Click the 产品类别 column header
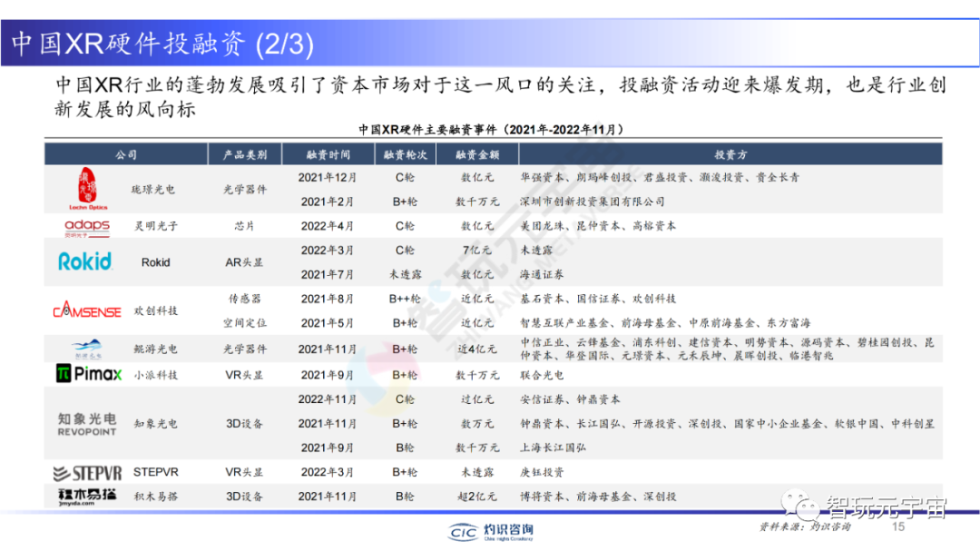This screenshot has height=551, width=980. click(245, 154)
